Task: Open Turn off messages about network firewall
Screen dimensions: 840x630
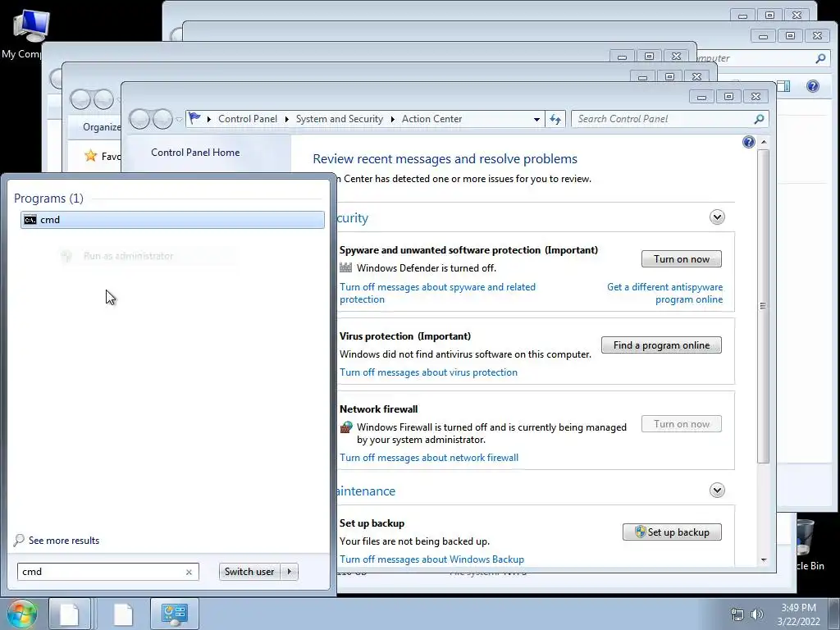Action: click(x=429, y=458)
